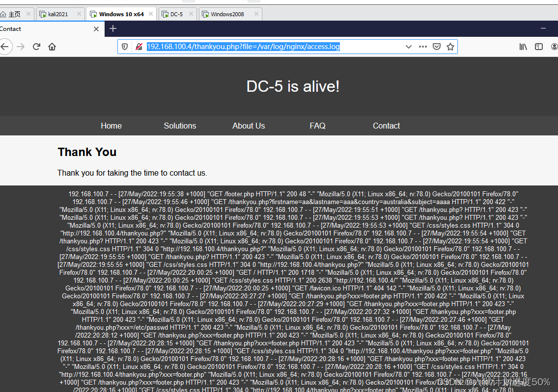
Task: Bookmark this page with the star
Action: click(x=450, y=47)
